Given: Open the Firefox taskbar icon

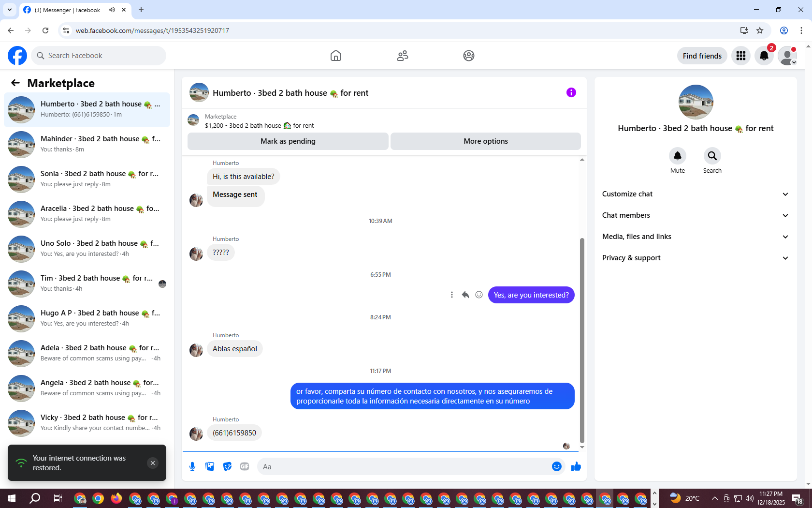Looking at the screenshot, I should 116,498.
